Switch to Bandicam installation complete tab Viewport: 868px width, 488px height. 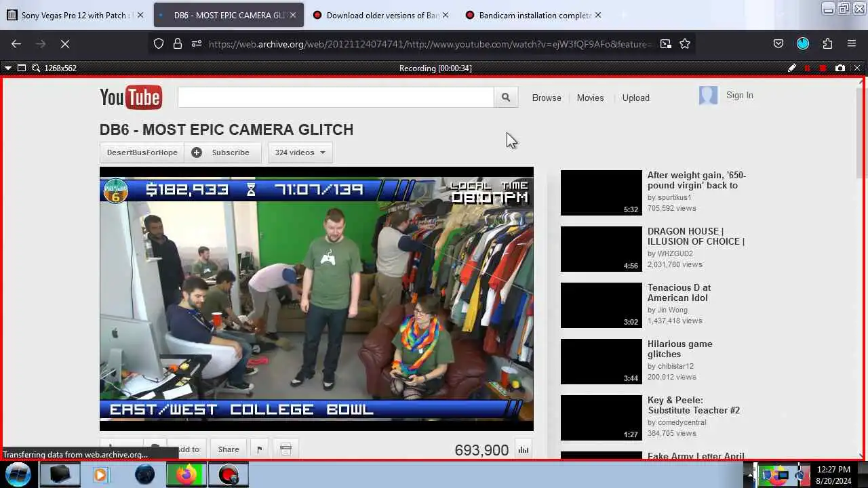[x=534, y=15]
